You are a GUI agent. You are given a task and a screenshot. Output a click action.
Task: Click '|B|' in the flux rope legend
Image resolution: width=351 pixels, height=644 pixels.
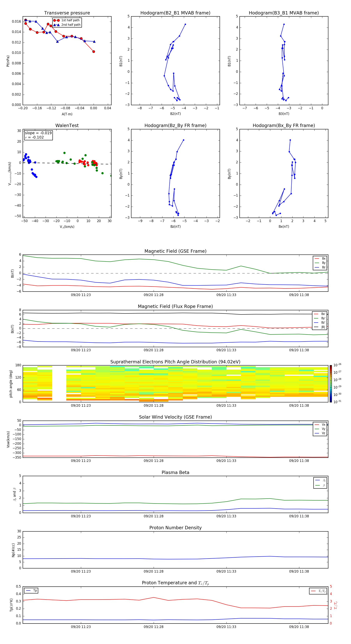pyautogui.click(x=323, y=327)
